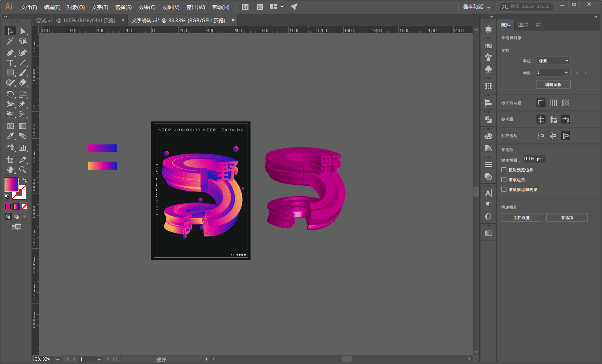Select the Gradient tool
Screen dimensions: 602x364
[x=23, y=126]
